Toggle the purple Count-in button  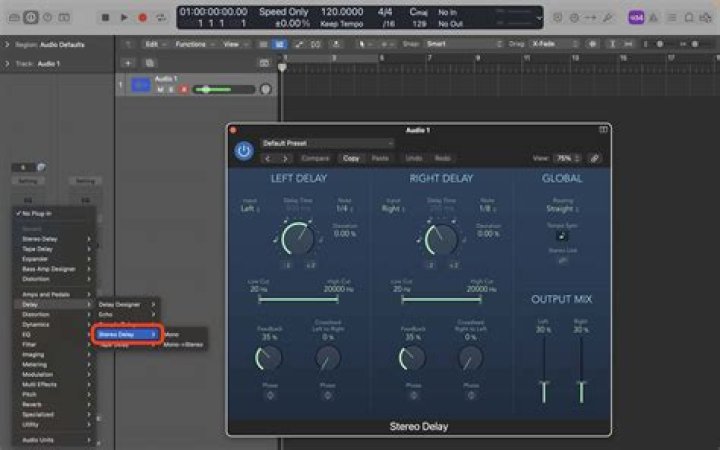point(636,17)
